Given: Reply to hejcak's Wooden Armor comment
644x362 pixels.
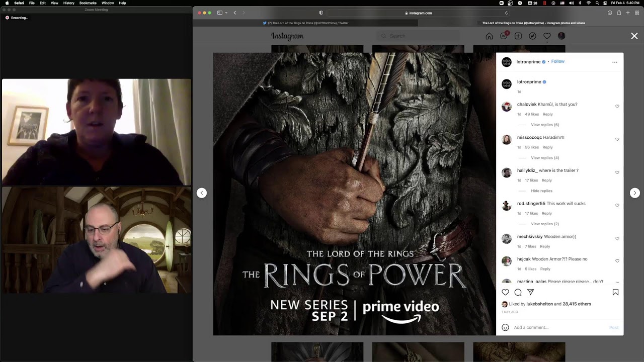Looking at the screenshot, I should click(545, 269).
